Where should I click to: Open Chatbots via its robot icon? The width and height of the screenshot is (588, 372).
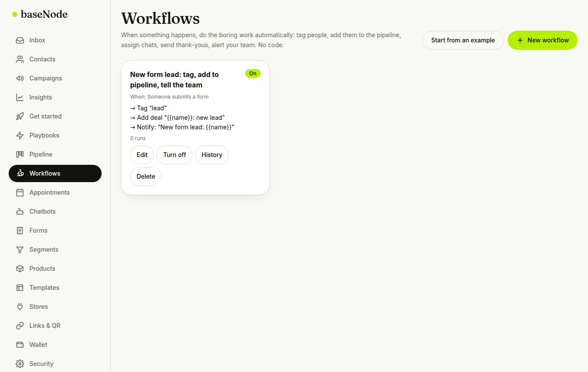pyautogui.click(x=20, y=212)
